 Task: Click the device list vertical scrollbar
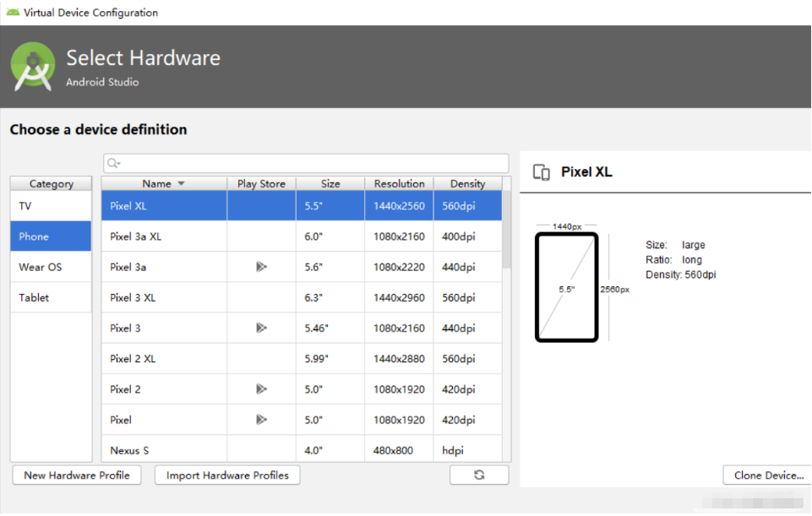pos(507,228)
